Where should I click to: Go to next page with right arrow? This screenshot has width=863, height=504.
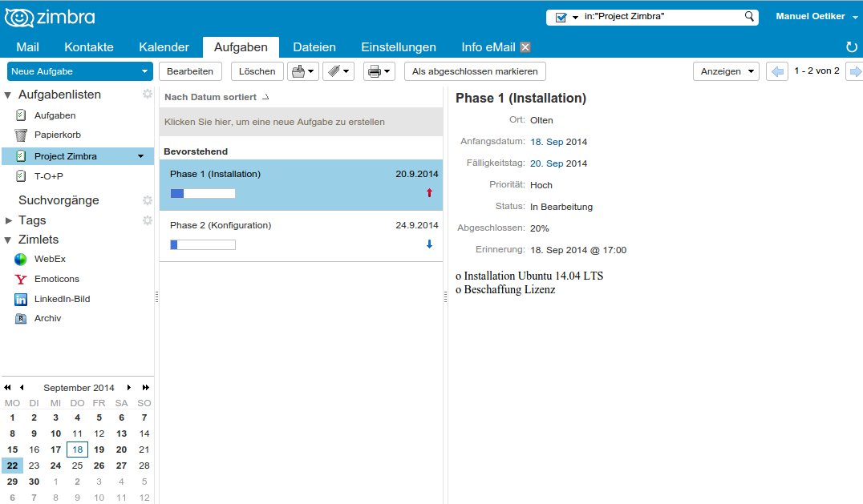coord(855,71)
